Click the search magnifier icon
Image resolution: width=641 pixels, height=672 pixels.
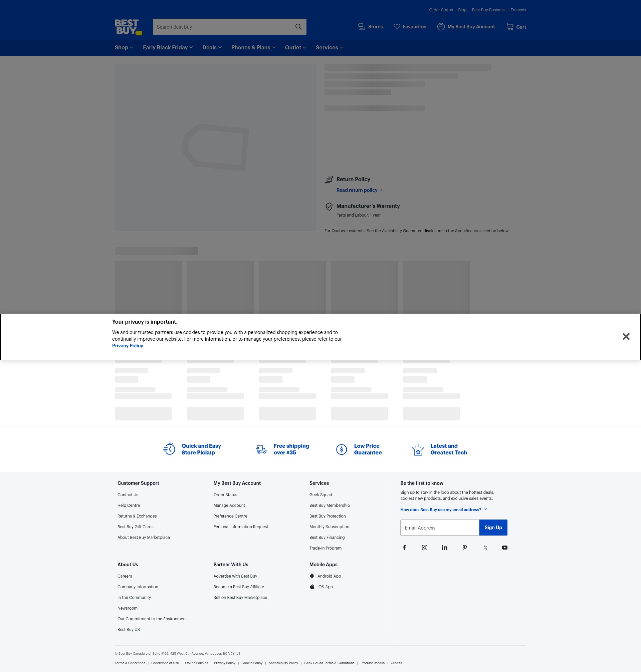click(x=298, y=27)
